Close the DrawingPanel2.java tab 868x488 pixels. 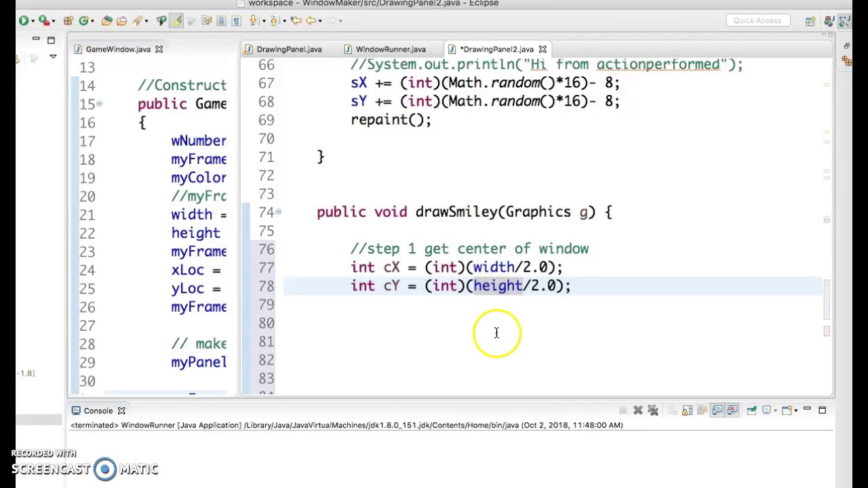click(542, 49)
